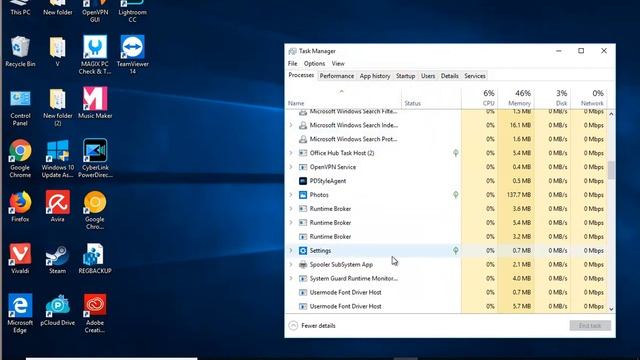Launch TeamViewer 14 from desktop
Screen dimensions: 640x360
click(x=132, y=55)
